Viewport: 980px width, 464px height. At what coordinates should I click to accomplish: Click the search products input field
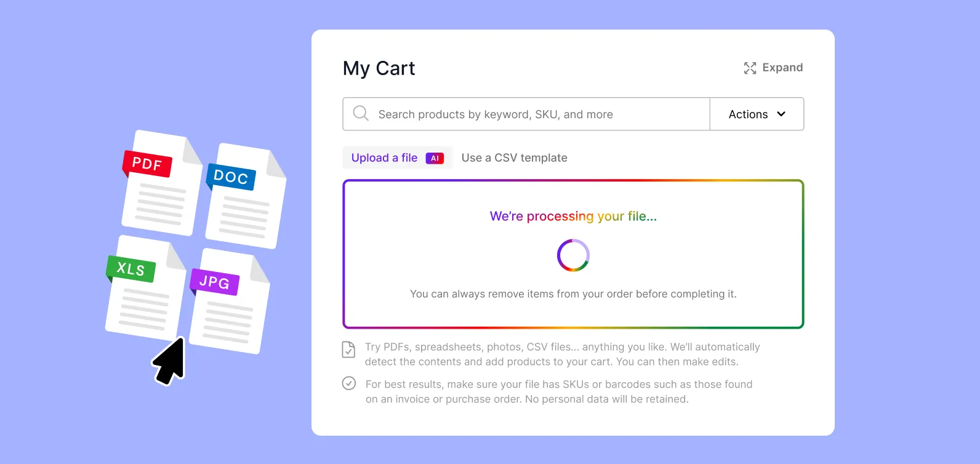tap(526, 114)
